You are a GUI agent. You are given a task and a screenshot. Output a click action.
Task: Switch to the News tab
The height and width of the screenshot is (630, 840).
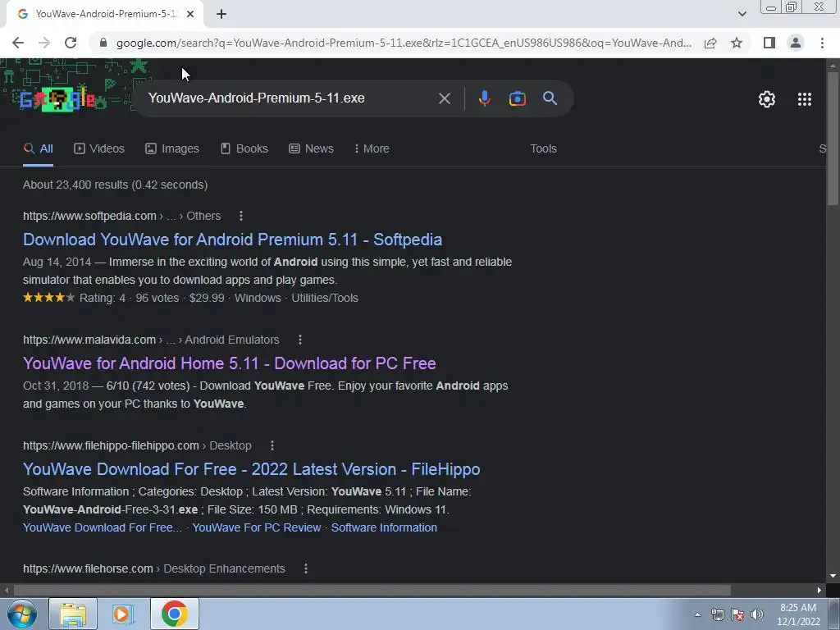pos(311,149)
